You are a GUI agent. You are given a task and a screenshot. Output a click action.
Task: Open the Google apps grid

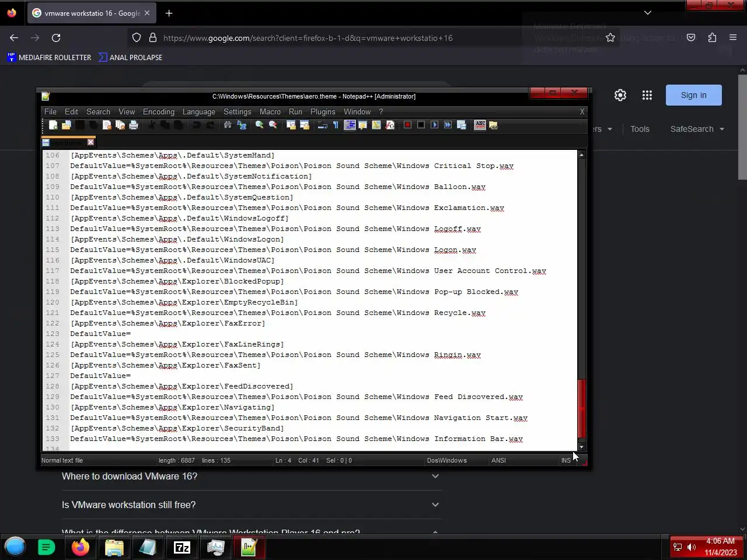tap(647, 95)
